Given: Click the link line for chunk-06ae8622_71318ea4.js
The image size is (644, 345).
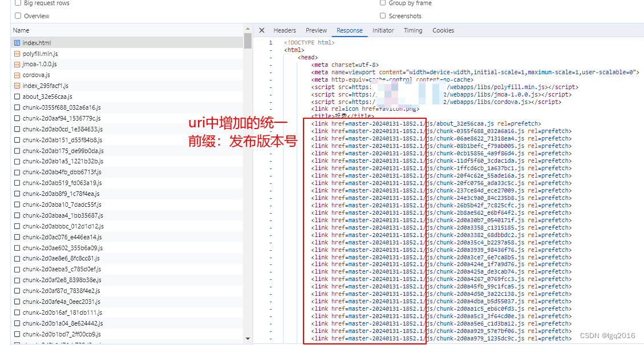Looking at the screenshot, I should [x=441, y=139].
